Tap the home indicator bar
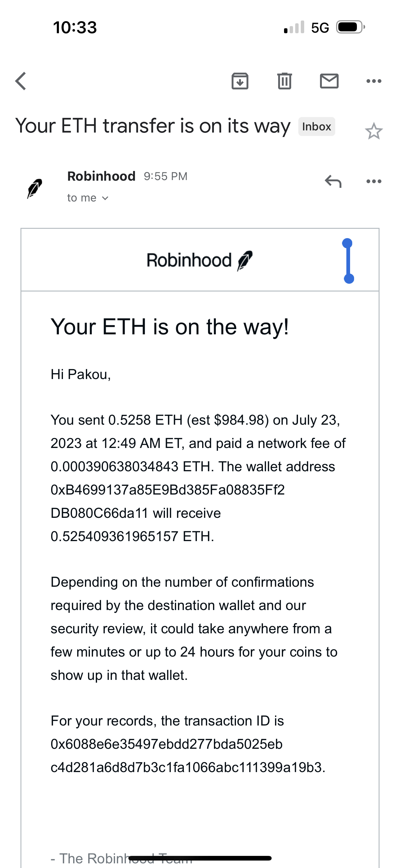Screen dimensions: 400x868 200,858
